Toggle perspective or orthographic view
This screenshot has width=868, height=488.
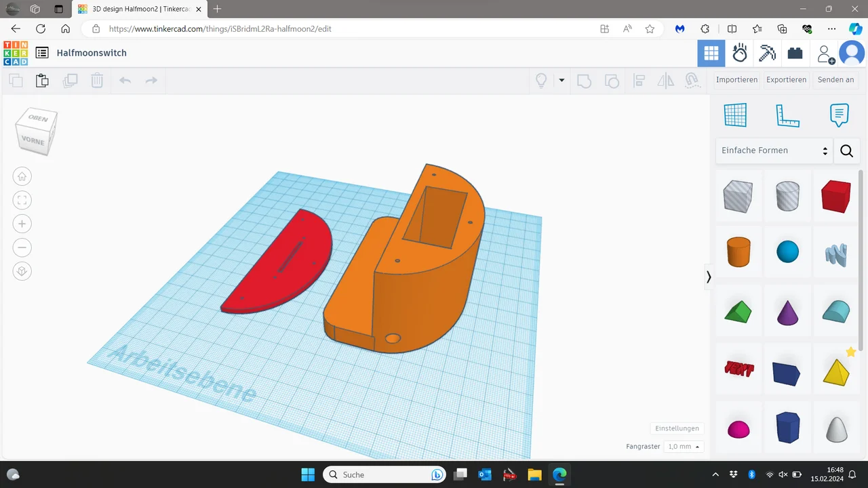(22, 271)
